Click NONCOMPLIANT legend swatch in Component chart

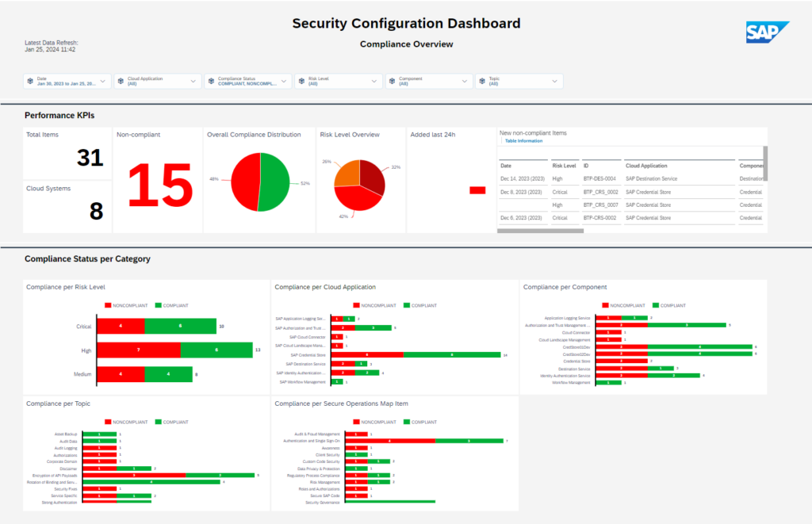coord(605,305)
